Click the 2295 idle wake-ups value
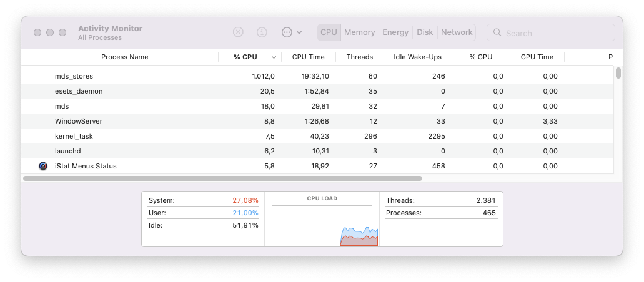Image resolution: width=644 pixels, height=282 pixels. [x=436, y=136]
